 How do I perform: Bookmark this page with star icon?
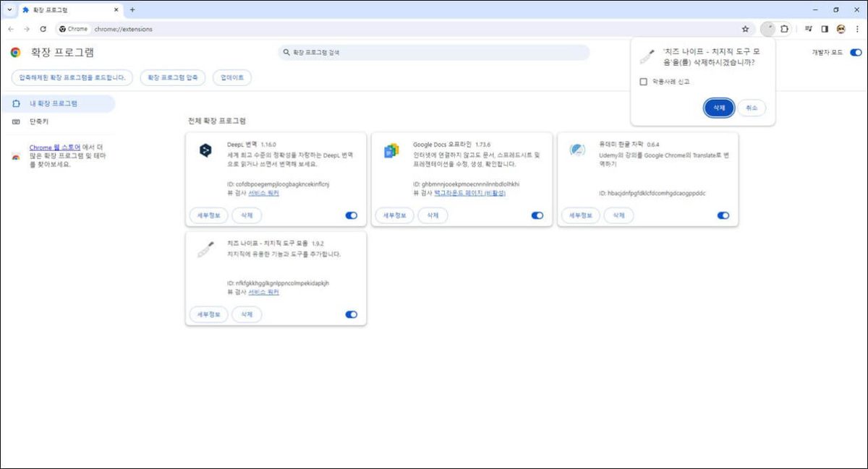tap(745, 29)
